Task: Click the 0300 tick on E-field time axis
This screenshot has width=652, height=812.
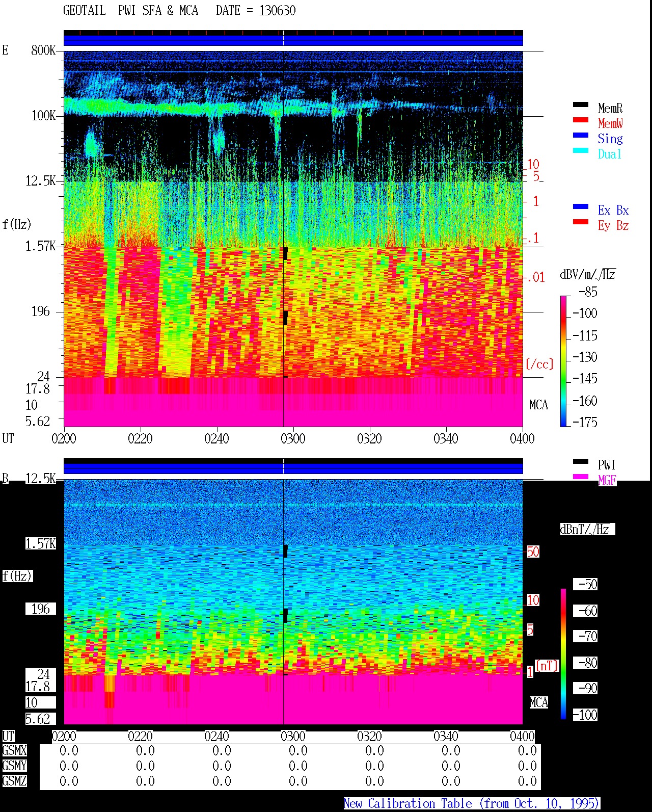Action: click(x=293, y=438)
